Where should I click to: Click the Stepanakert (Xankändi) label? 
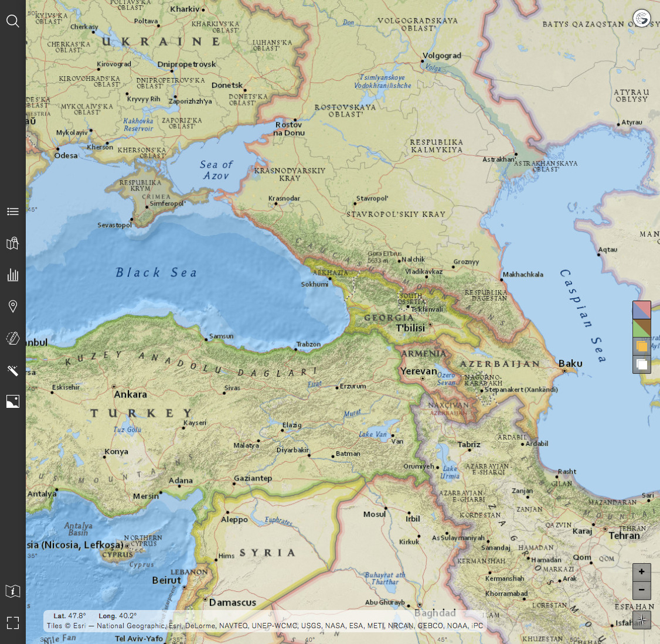(x=521, y=390)
